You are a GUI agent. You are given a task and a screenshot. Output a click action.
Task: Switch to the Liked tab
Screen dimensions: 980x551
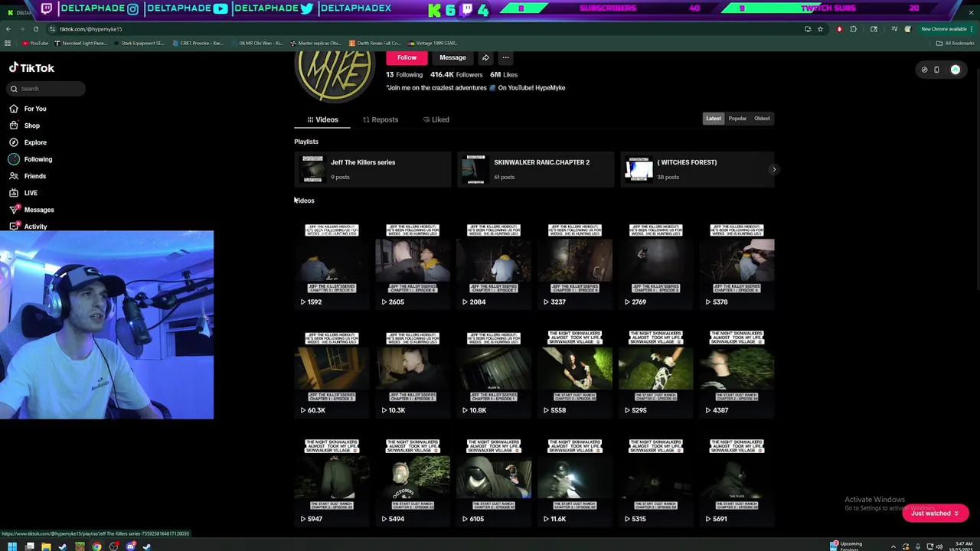tap(436, 119)
